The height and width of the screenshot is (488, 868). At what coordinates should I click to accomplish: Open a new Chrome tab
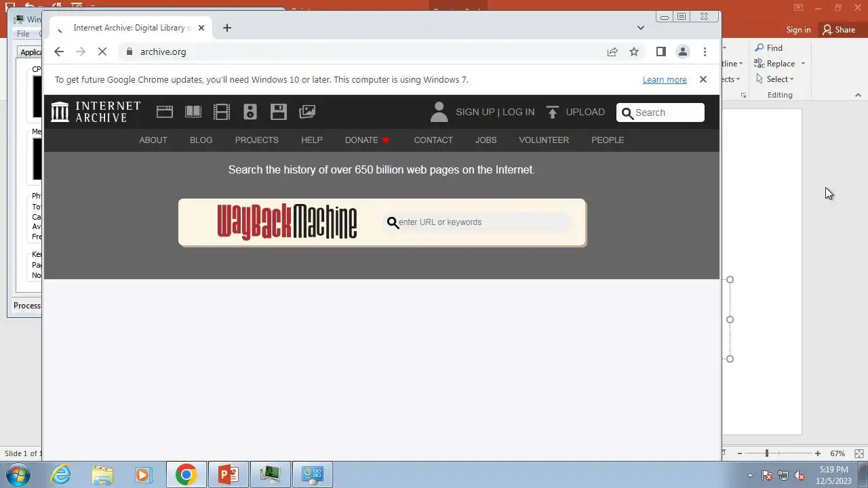pos(227,28)
